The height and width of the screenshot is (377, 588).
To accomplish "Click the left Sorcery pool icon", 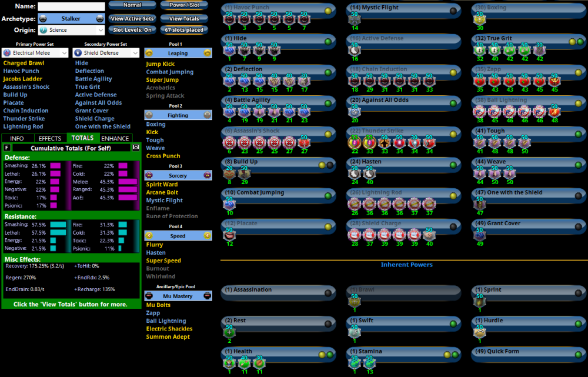I will coord(149,175).
